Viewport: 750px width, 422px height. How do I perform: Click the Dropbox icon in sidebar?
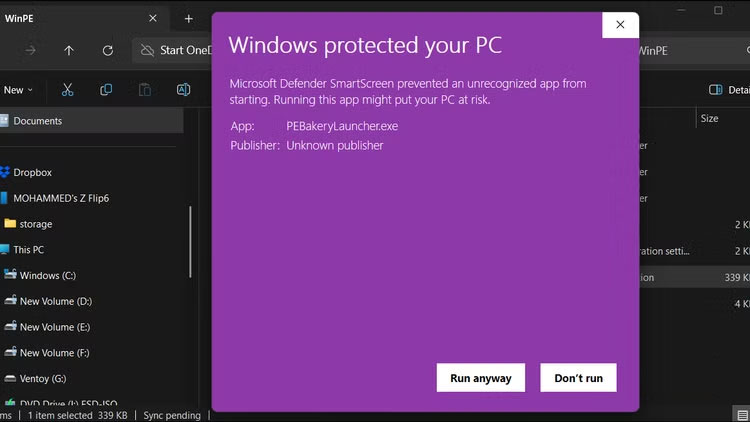pyautogui.click(x=5, y=172)
